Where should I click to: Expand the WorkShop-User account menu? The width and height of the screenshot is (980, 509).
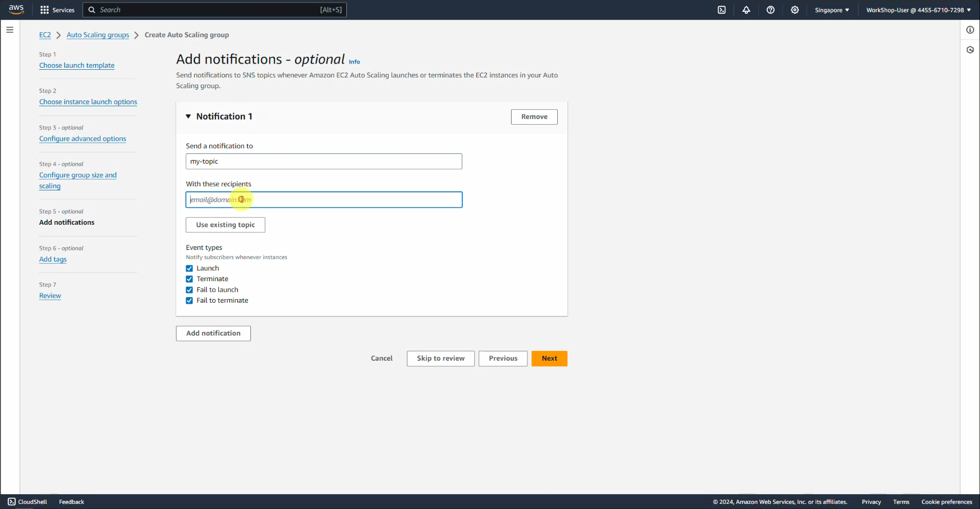click(918, 10)
